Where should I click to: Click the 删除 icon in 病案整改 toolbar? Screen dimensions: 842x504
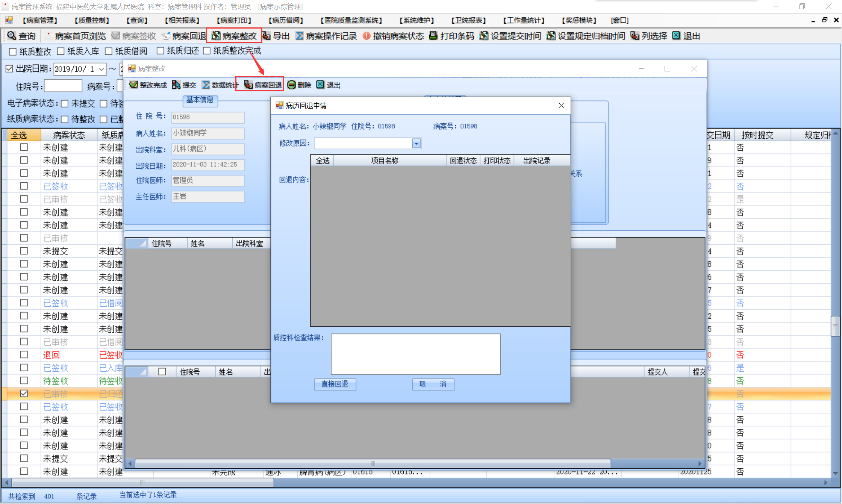tap(291, 85)
